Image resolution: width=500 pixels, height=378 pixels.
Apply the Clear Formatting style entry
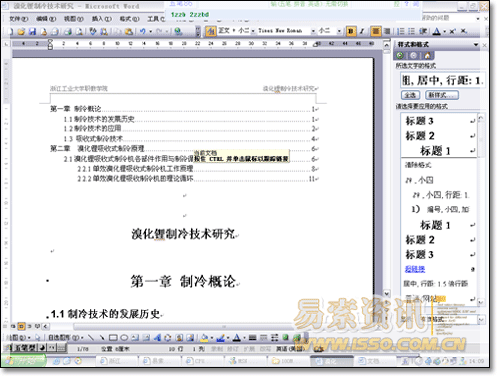coord(418,165)
